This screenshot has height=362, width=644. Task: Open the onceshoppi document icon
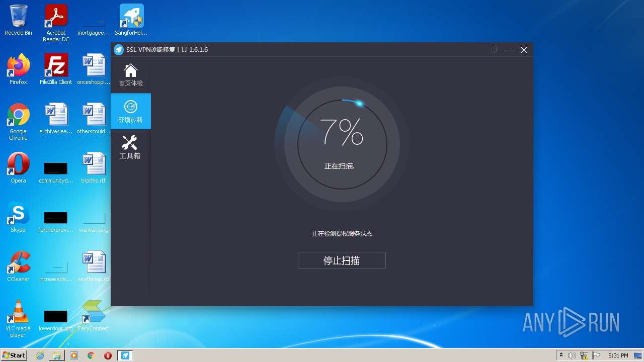point(94,69)
